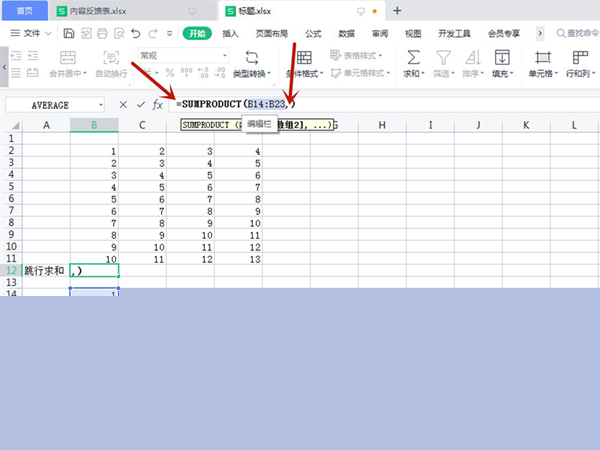Screen dimensions: 600x450
Task: Open the fx Insert Function dialog
Action: pos(158,104)
